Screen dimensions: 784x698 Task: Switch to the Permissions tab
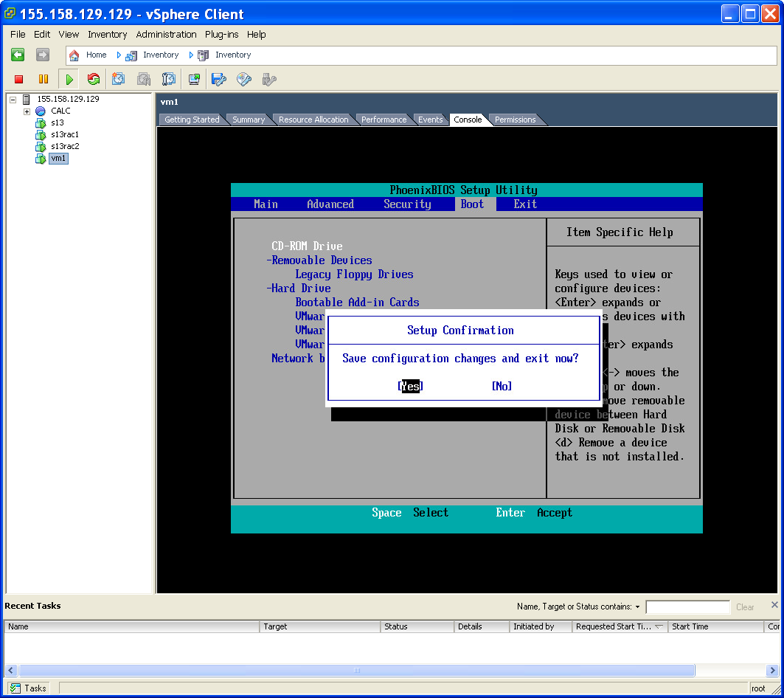515,120
